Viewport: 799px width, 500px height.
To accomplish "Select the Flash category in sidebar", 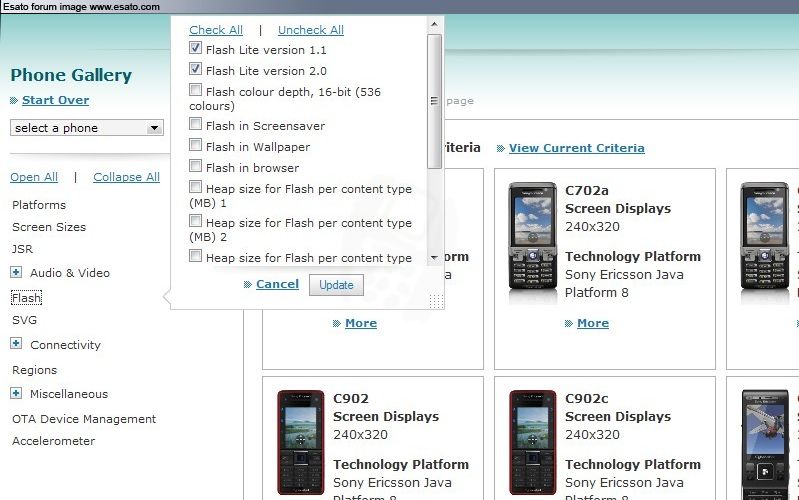I will tap(26, 298).
